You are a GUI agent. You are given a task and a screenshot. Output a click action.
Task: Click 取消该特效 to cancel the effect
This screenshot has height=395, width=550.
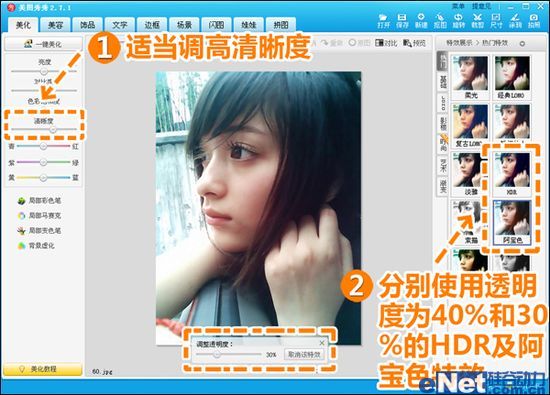click(x=304, y=355)
